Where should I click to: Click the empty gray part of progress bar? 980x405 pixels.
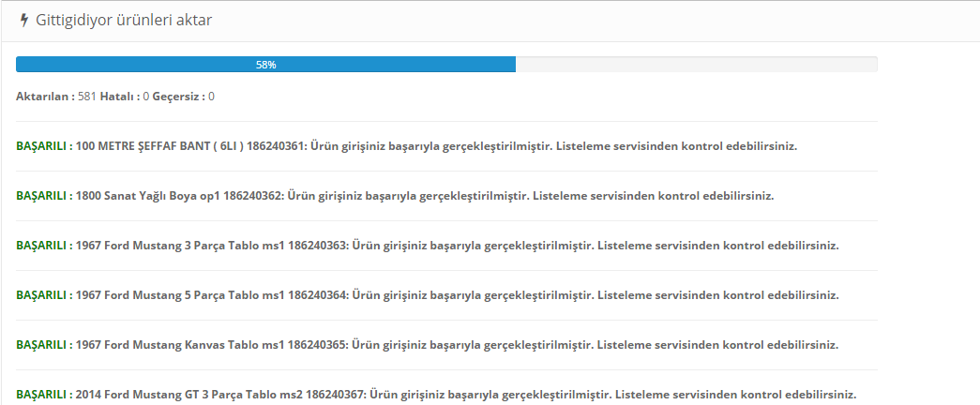pyautogui.click(x=696, y=65)
